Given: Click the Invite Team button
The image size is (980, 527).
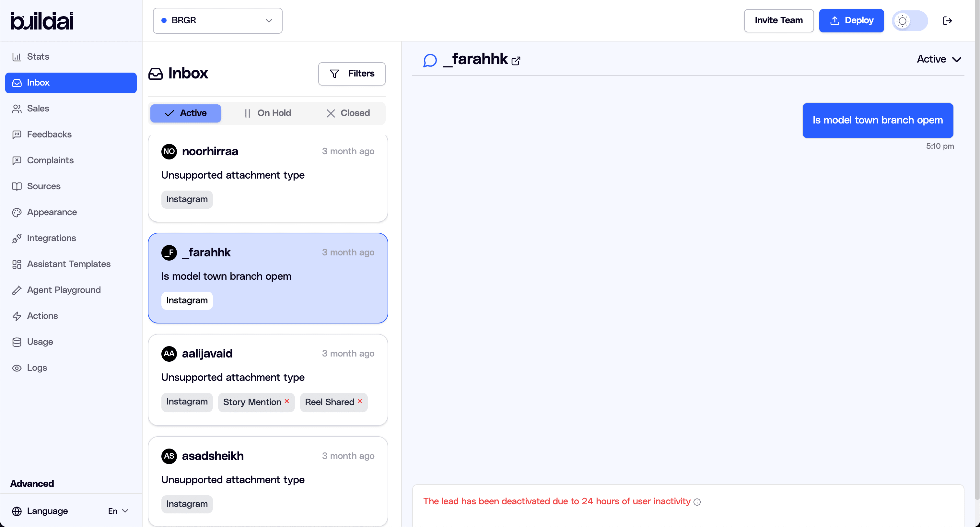Looking at the screenshot, I should 778,20.
